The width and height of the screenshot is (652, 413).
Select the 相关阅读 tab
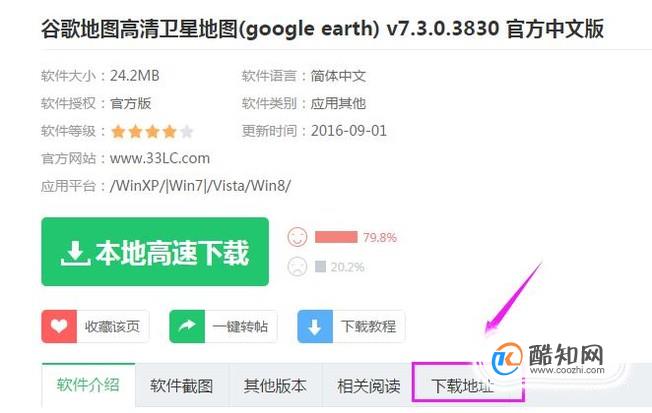tap(369, 386)
